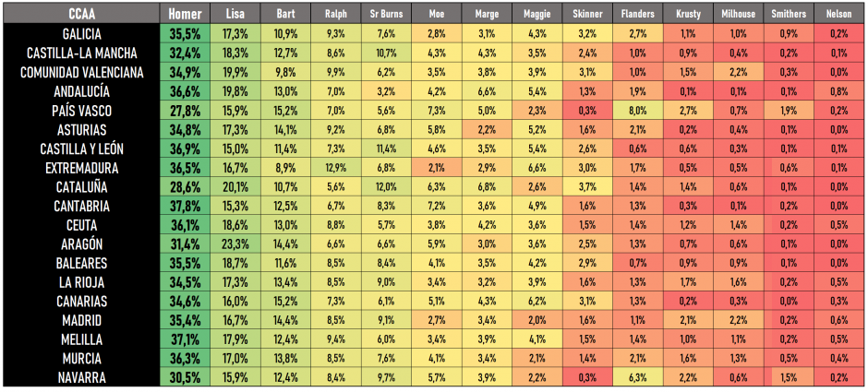Click the CCAA column header
Screen dimensions: 868x392
pyautogui.click(x=79, y=14)
